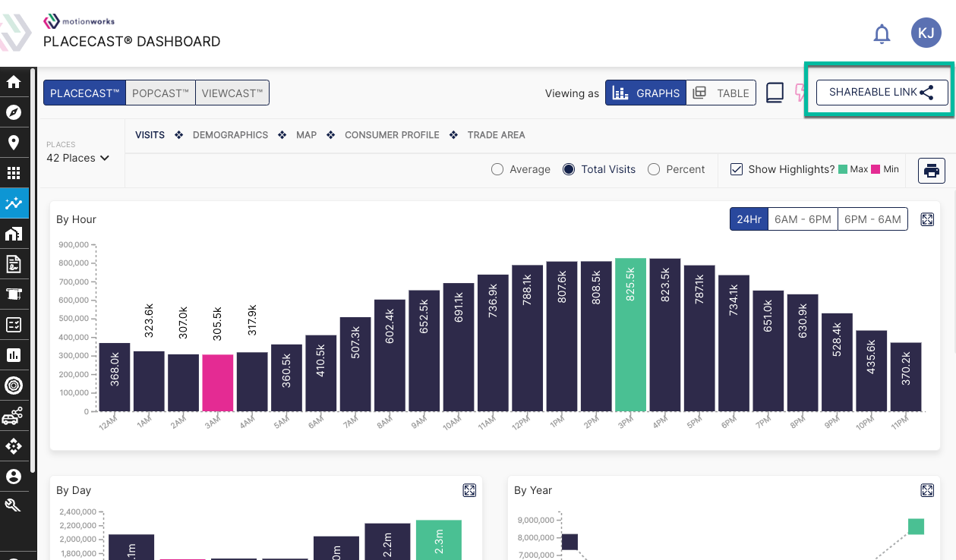This screenshot has height=560, width=956.
Task: Open the TRADE AREA section tab
Action: pyautogui.click(x=496, y=135)
